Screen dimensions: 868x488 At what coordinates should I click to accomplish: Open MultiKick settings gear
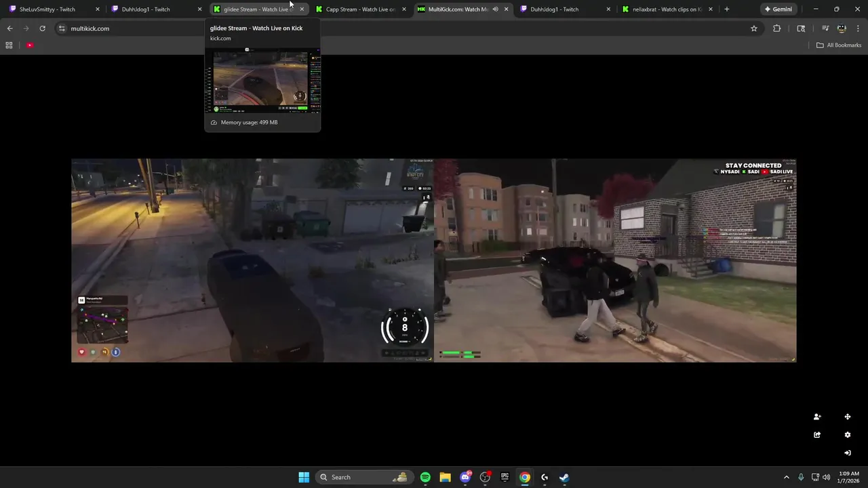848,435
